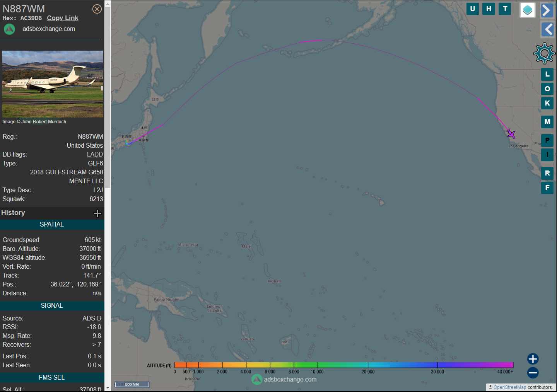Click the Source value ADS-B

pos(92,319)
